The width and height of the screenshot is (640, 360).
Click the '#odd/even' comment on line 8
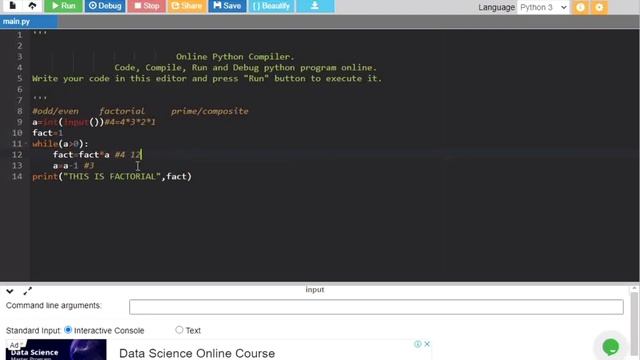[x=56, y=111]
